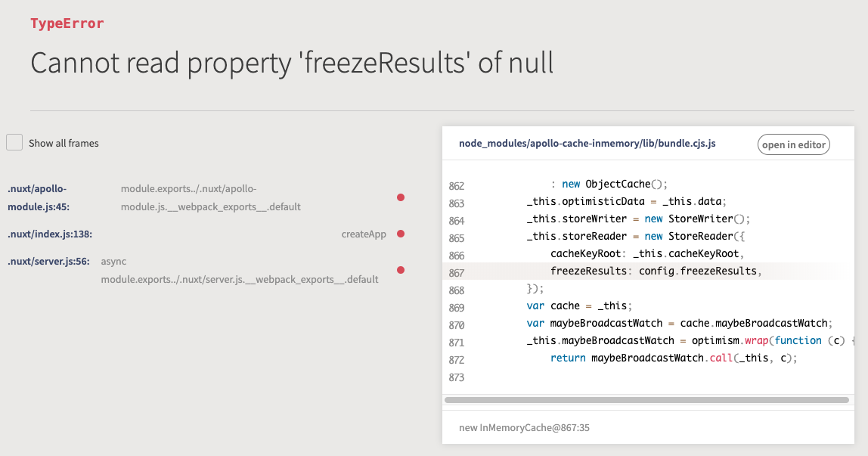
Task: Click red dot beside server.js frame
Action: point(401,270)
